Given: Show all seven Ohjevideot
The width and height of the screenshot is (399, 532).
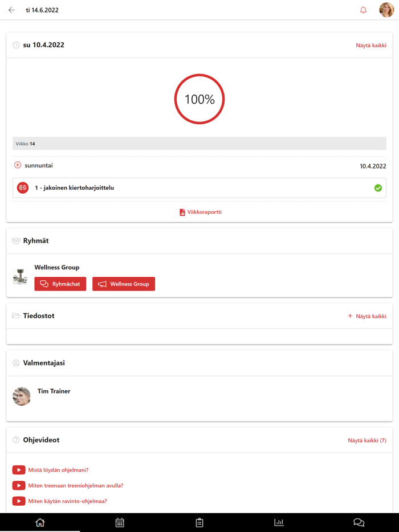Looking at the screenshot, I should click(367, 440).
